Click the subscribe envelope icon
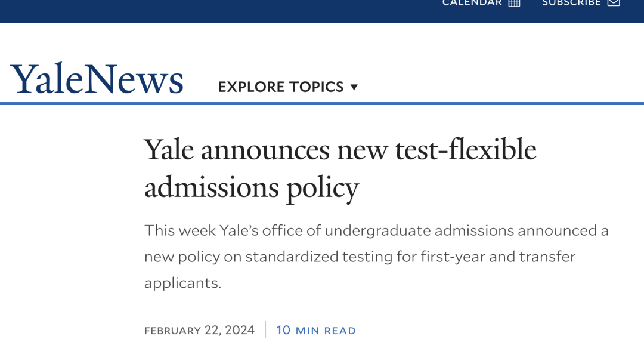Viewport: 644px width, 345px height. pyautogui.click(x=614, y=3)
